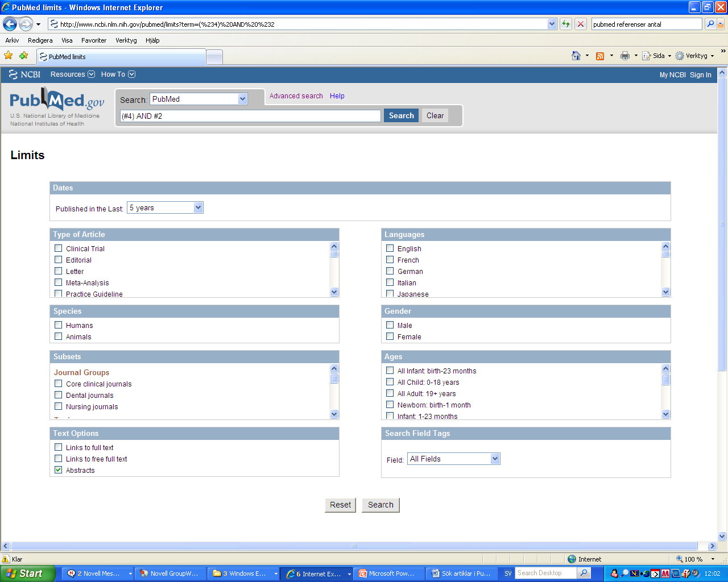Click the new tab button
Screen dimensions: 728x582
tap(214, 57)
